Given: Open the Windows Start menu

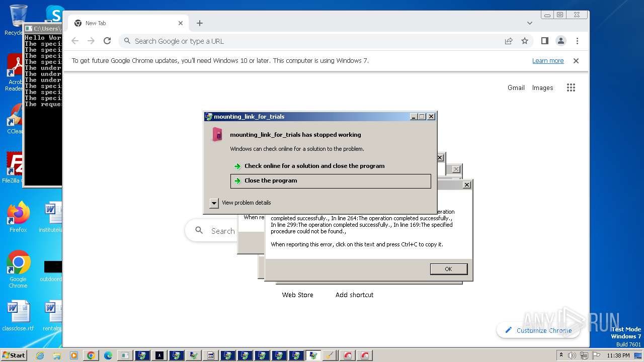Looking at the screenshot, I should coord(14,355).
